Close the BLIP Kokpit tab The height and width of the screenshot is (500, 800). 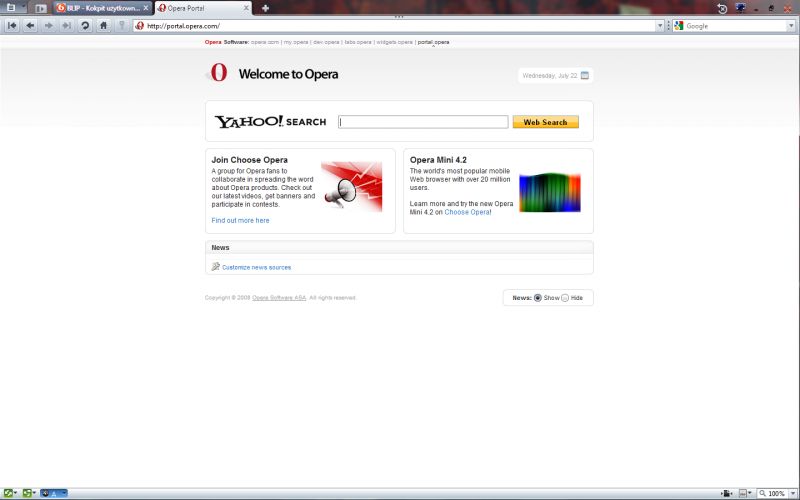pyautogui.click(x=145, y=8)
